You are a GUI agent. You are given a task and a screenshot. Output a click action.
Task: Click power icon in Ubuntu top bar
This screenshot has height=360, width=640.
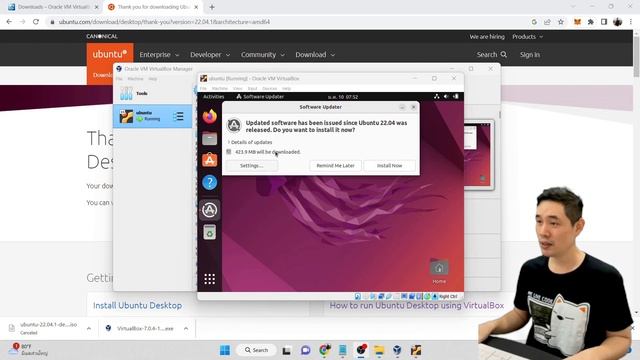tap(456, 97)
